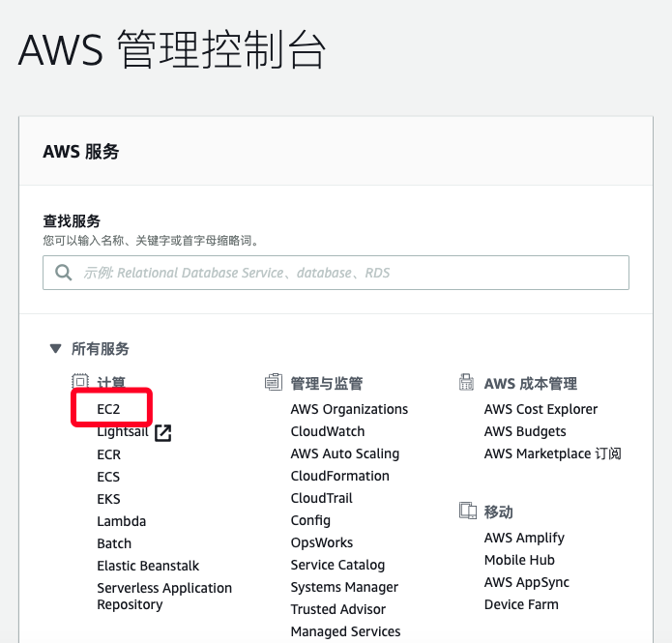Open the Lambda service
The image size is (672, 643).
pyautogui.click(x=122, y=521)
